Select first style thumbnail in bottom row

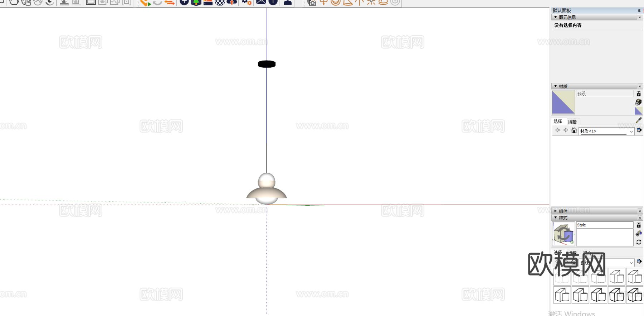click(562, 295)
